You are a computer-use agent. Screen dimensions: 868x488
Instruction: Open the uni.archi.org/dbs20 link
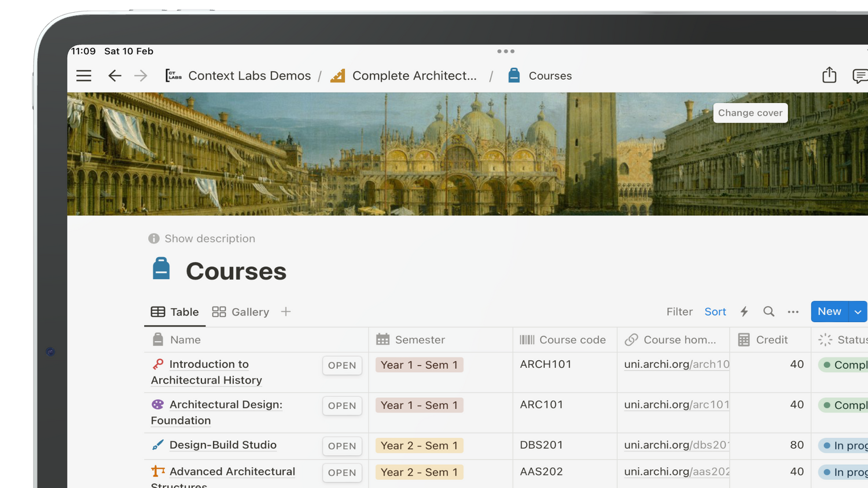(x=676, y=446)
